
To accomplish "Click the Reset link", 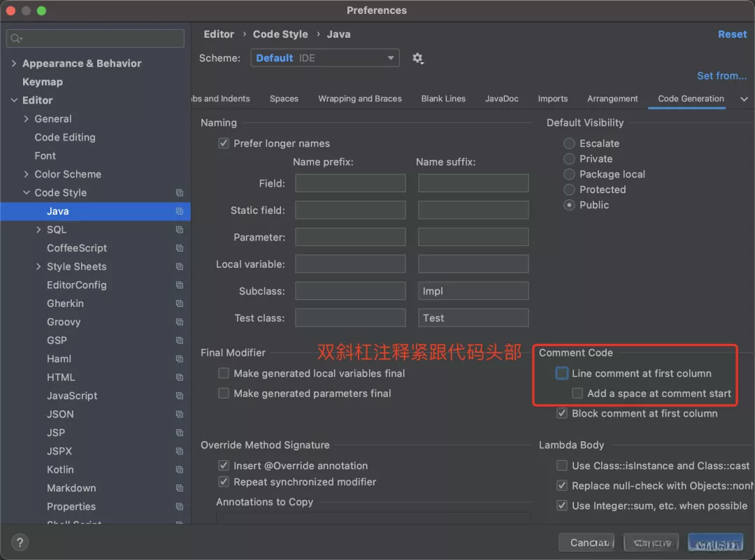I will pyautogui.click(x=732, y=34).
